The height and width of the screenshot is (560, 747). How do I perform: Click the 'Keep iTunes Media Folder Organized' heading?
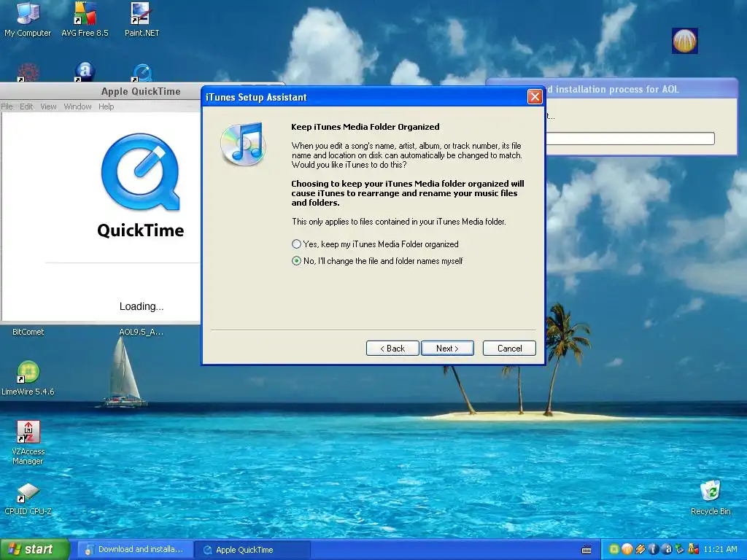pyautogui.click(x=365, y=127)
